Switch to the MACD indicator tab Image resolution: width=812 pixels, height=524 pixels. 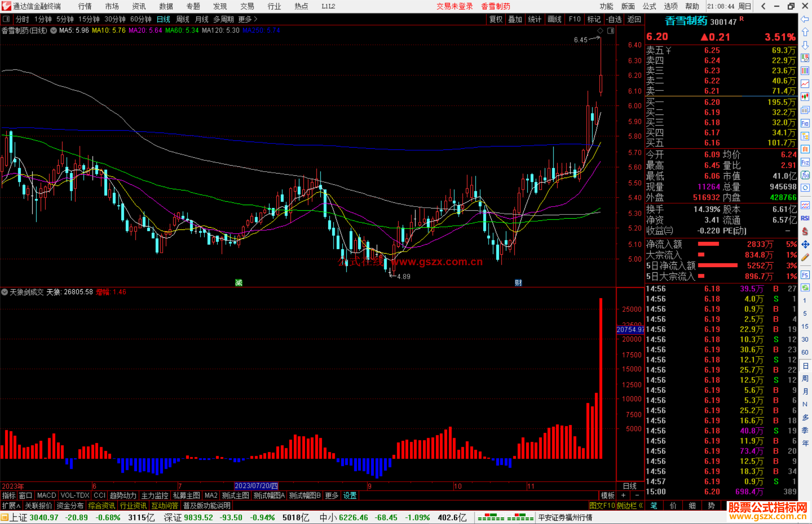point(46,495)
